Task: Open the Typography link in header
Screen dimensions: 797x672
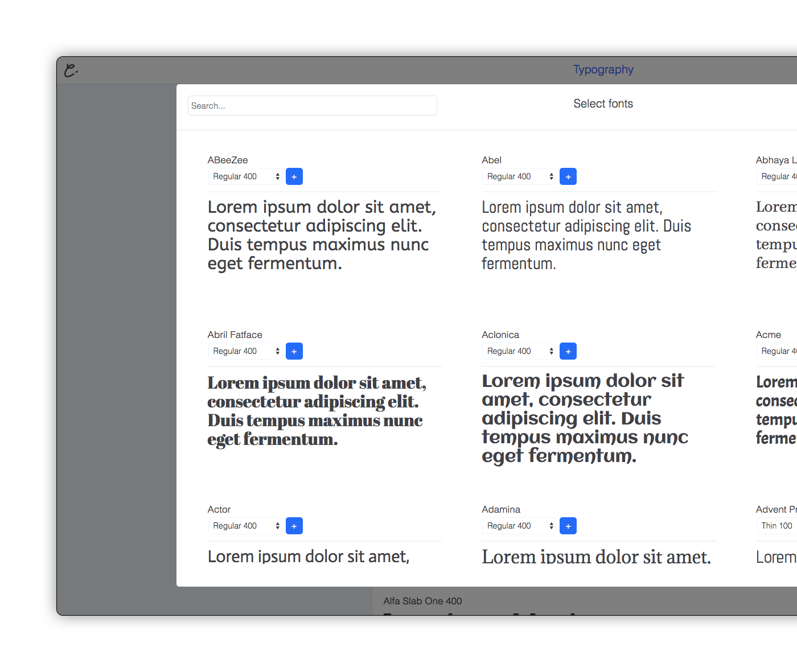Action: click(603, 69)
